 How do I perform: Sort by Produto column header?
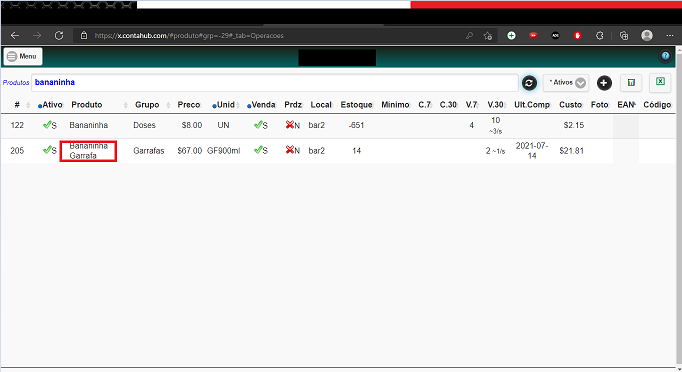tap(87, 105)
